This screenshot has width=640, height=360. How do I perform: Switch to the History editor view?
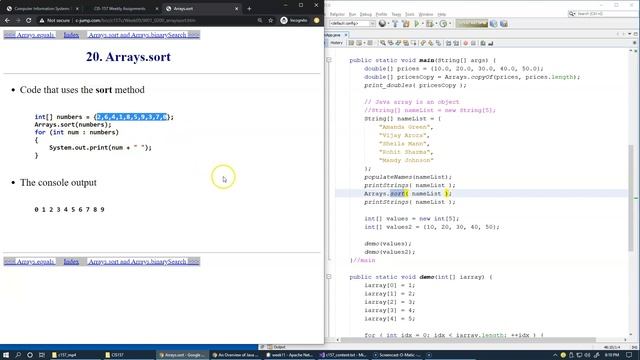[x=336, y=43]
